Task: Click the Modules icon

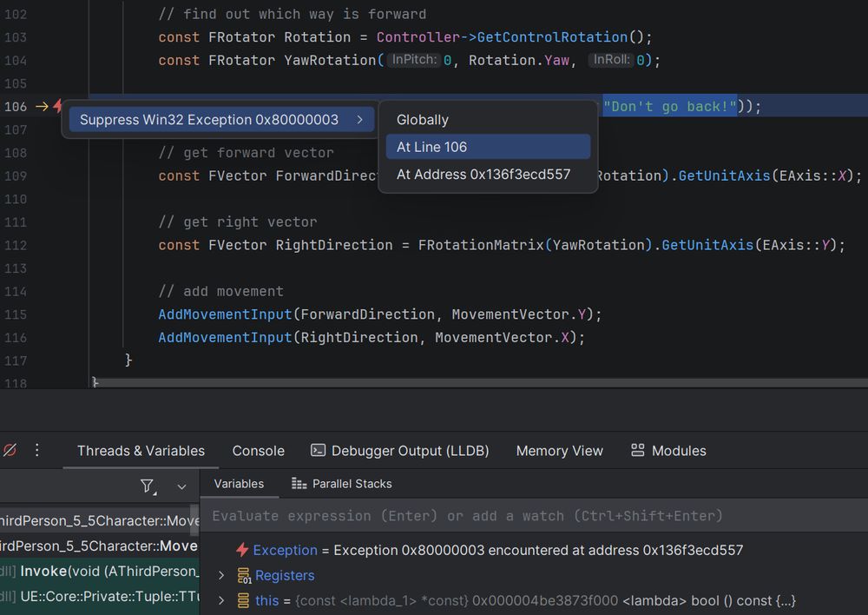Action: point(638,450)
